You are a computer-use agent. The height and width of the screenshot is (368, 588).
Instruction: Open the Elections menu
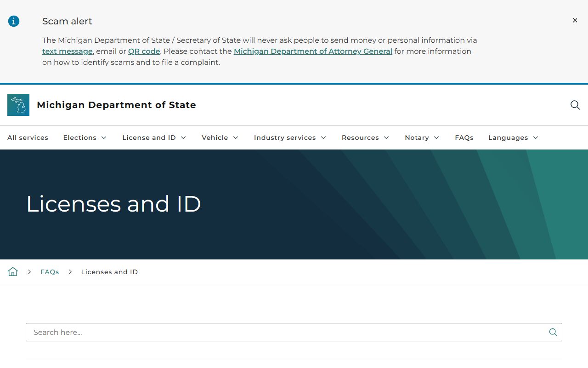point(80,138)
